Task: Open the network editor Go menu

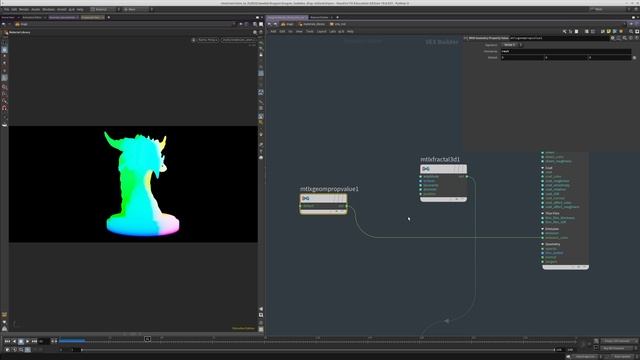Action: coord(290,31)
